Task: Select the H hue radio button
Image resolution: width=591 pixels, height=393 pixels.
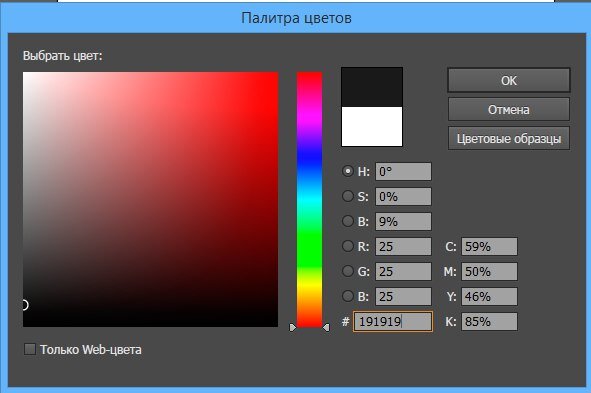Action: pos(348,171)
